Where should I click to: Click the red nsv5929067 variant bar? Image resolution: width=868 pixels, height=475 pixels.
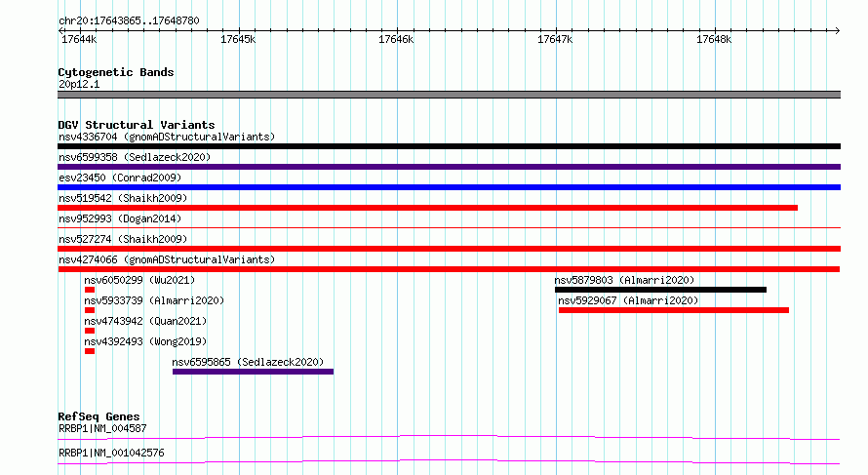[x=674, y=310]
